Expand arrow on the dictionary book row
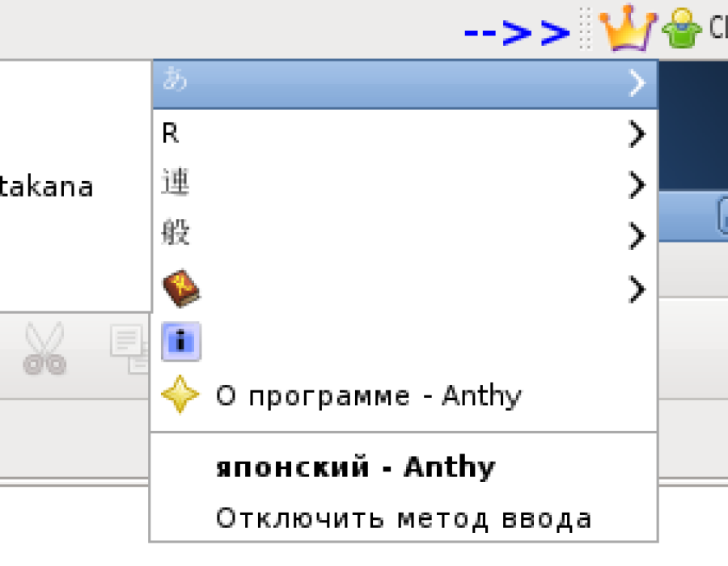The width and height of the screenshot is (728, 566). [x=637, y=289]
